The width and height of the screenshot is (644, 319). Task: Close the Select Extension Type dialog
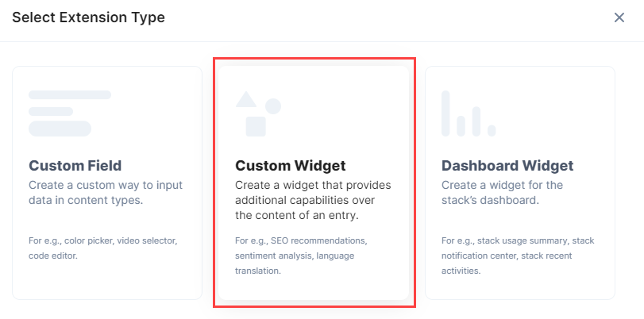pos(619,17)
